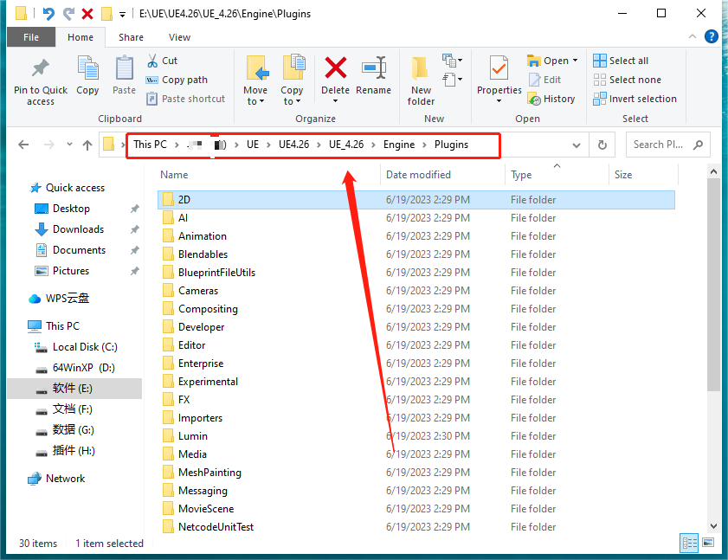Switch to details view toggle in status bar

689,543
